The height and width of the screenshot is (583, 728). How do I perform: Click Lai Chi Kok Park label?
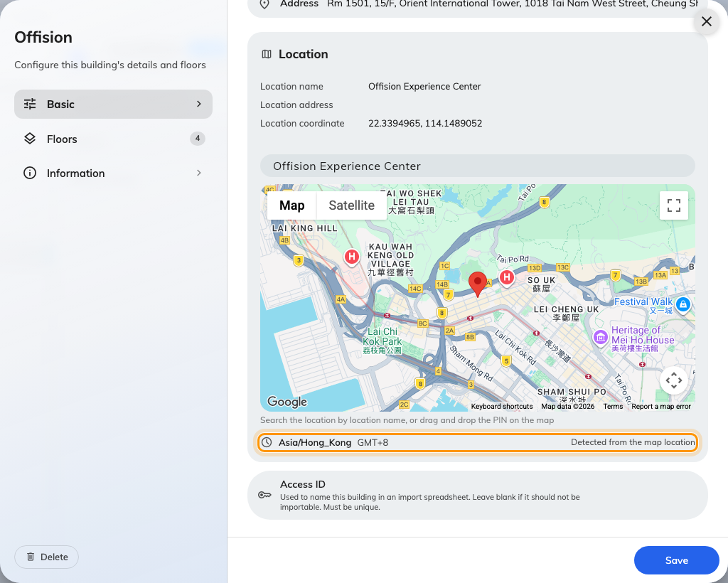point(382,341)
